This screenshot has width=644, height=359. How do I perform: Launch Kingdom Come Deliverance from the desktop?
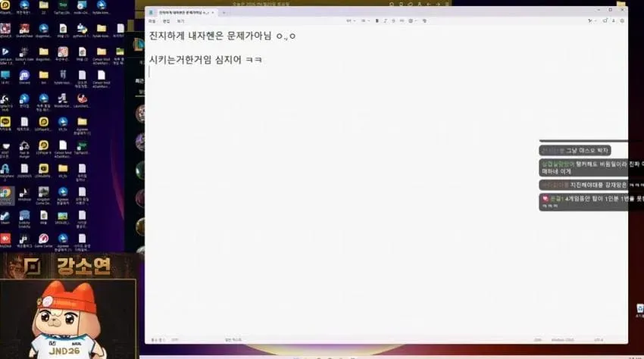43,195
